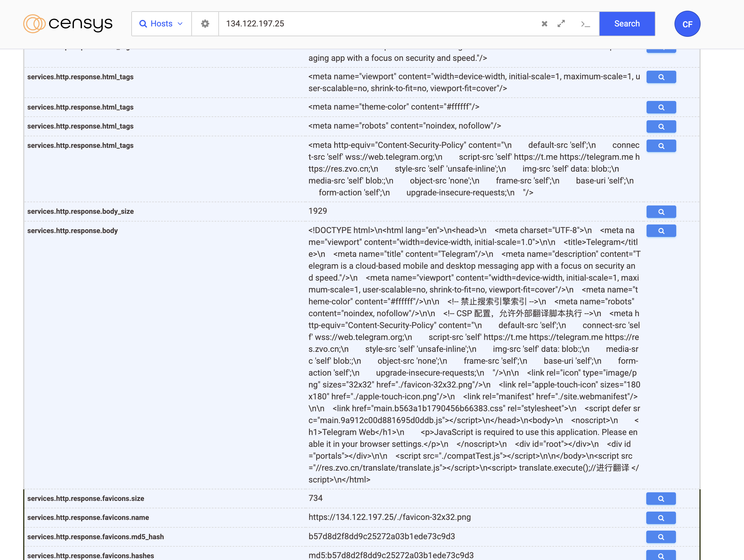The image size is (744, 560).
Task: Click the Censys logo
Action: click(x=68, y=23)
